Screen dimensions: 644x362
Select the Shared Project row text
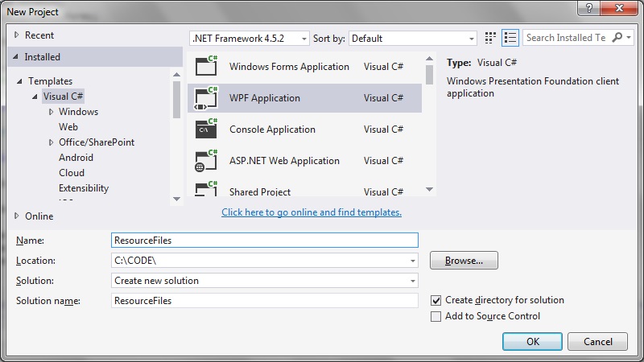(259, 191)
